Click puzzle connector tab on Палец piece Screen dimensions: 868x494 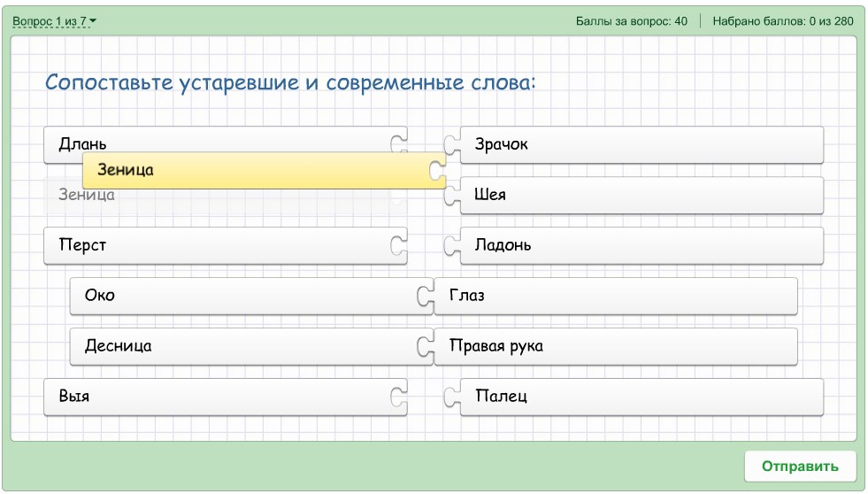tap(452, 397)
